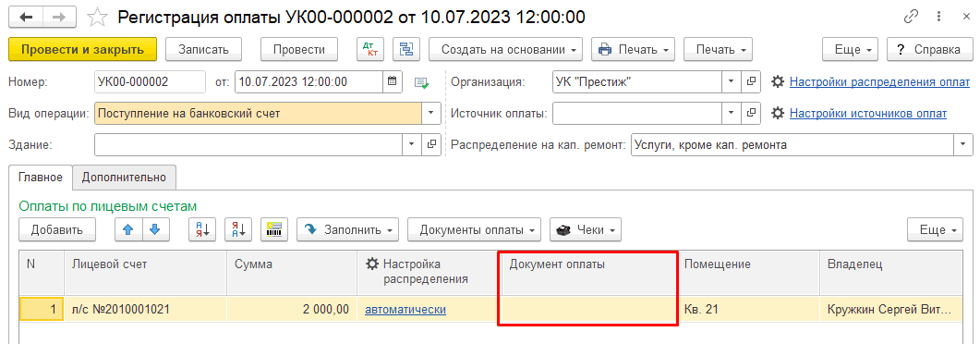The height and width of the screenshot is (344, 980).
Task: Open Источник оплаты value form
Action: [x=751, y=113]
